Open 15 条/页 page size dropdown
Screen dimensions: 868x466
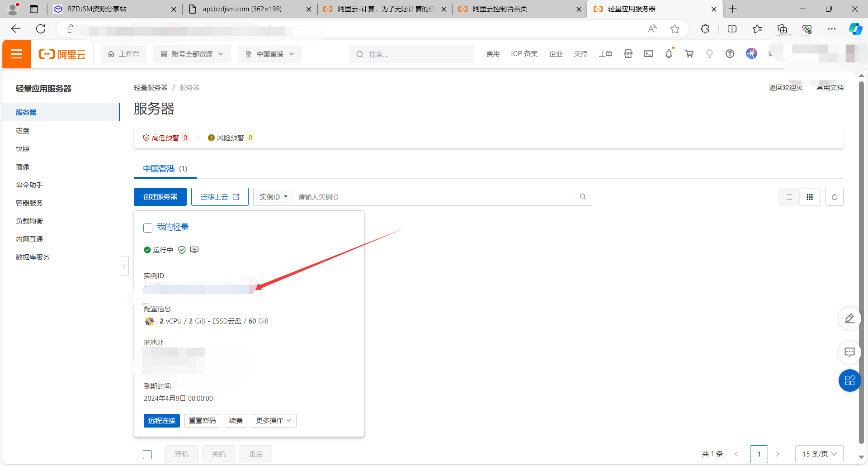coord(819,454)
